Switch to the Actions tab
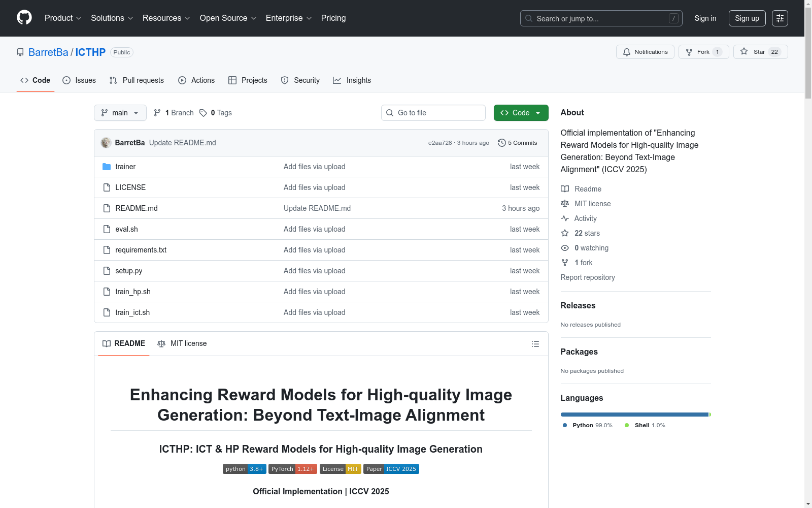Screen dimensions: 812x508 click(196, 80)
